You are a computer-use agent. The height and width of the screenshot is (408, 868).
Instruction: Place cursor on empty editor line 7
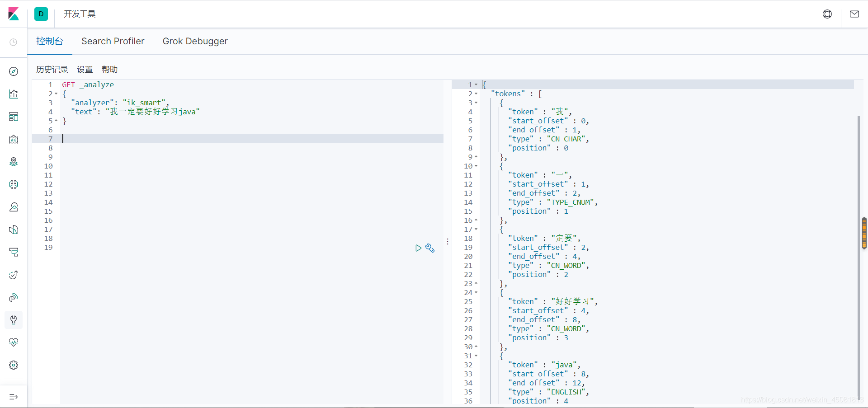(x=252, y=139)
